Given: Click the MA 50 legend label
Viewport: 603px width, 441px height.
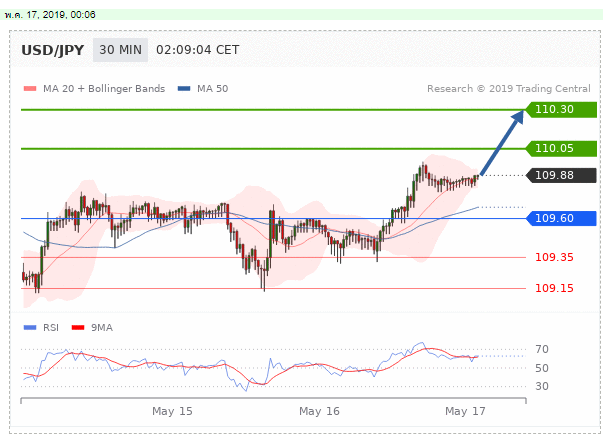Looking at the screenshot, I should click(213, 89).
